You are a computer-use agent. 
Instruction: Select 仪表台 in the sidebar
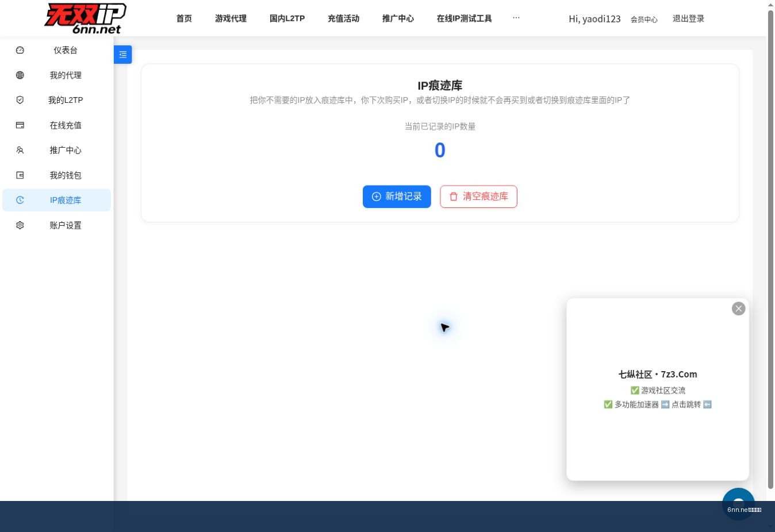pyautogui.click(x=56, y=50)
